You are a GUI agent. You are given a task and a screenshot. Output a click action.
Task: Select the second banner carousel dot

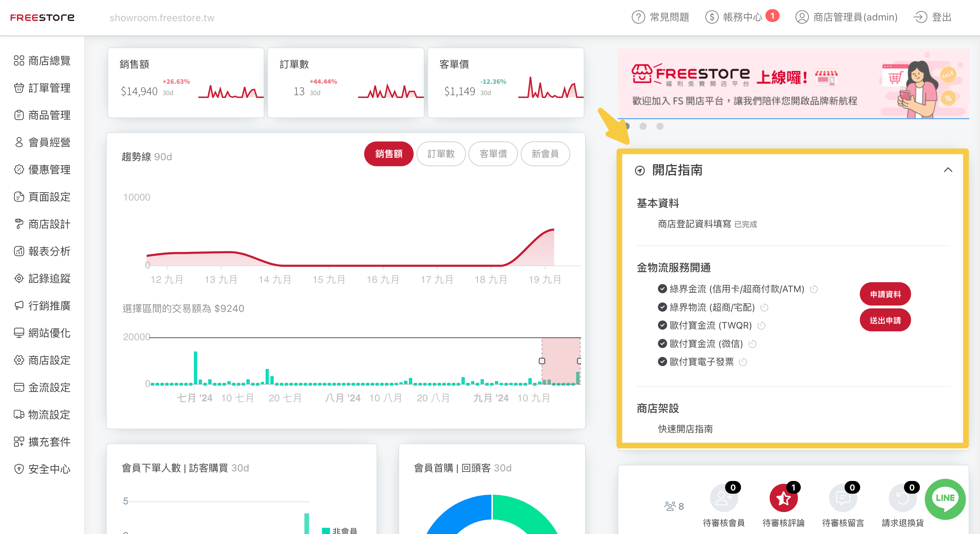643,126
